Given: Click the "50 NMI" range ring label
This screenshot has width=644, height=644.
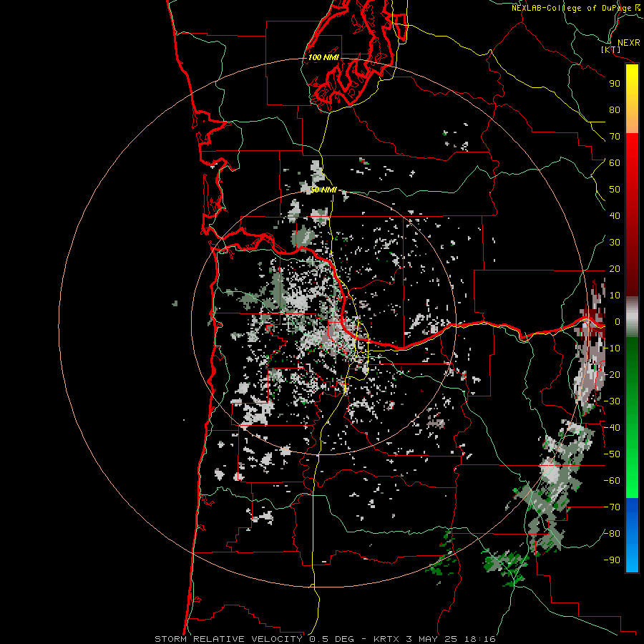Looking at the screenshot, I should click(323, 190).
